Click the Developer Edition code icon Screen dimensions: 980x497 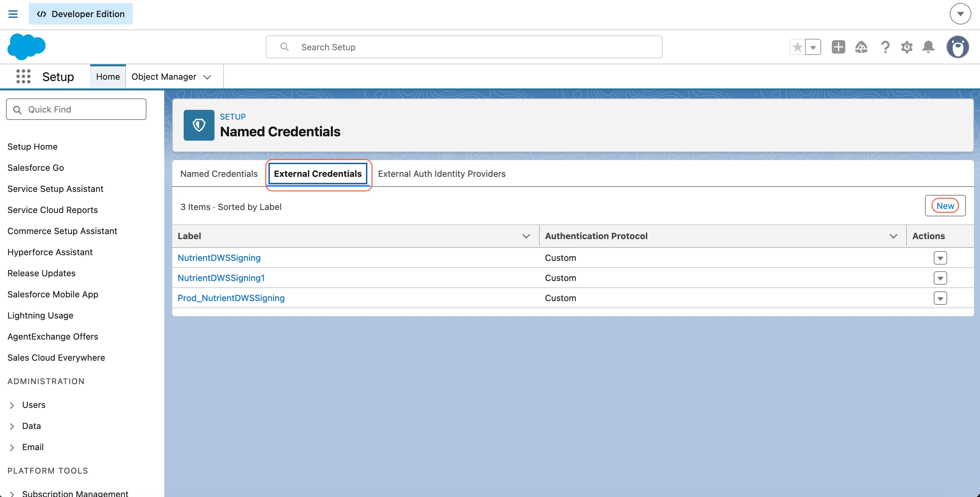pos(42,14)
